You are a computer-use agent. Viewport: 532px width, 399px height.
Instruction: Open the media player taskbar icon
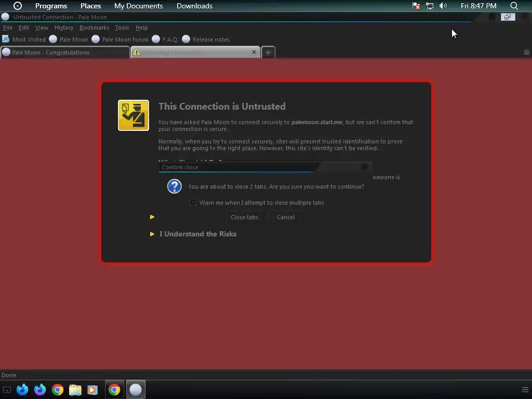click(x=92, y=390)
